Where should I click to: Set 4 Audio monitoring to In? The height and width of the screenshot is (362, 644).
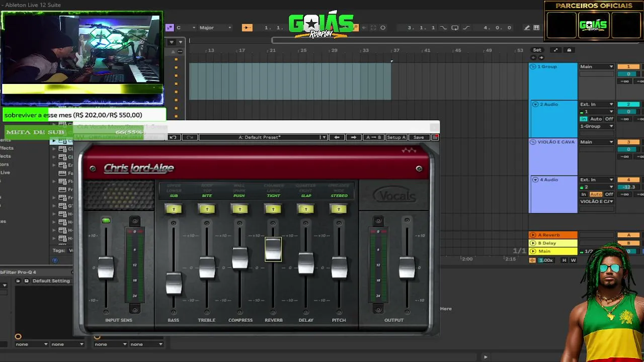click(x=584, y=195)
